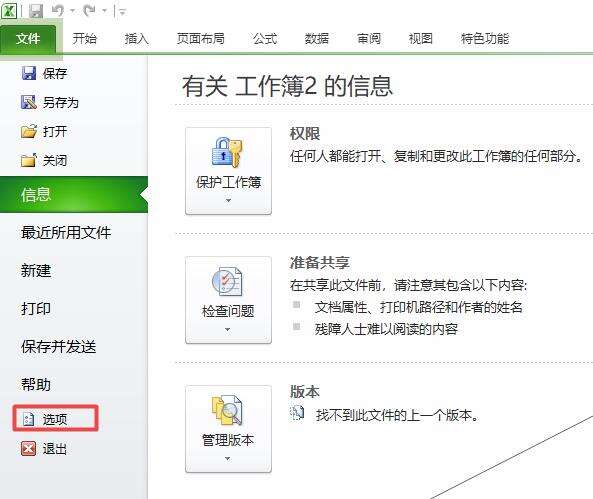Click the text 找不到此文件的上一个版本
Viewport: 593px width, 499px height.
pyautogui.click(x=397, y=415)
